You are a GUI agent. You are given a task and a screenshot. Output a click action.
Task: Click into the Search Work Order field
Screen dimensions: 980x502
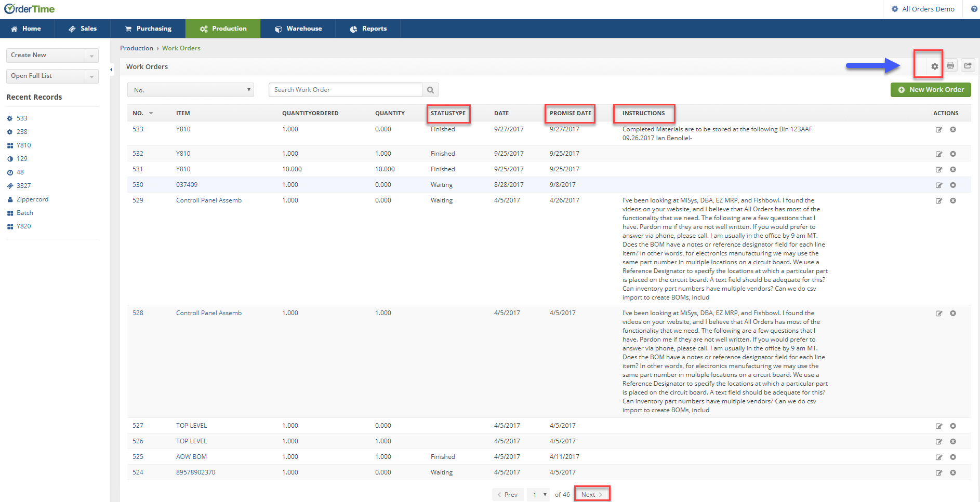[x=346, y=90]
